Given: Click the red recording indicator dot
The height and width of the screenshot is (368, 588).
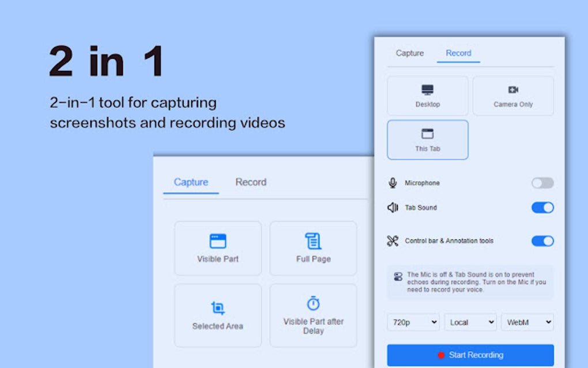Looking at the screenshot, I should point(440,355).
